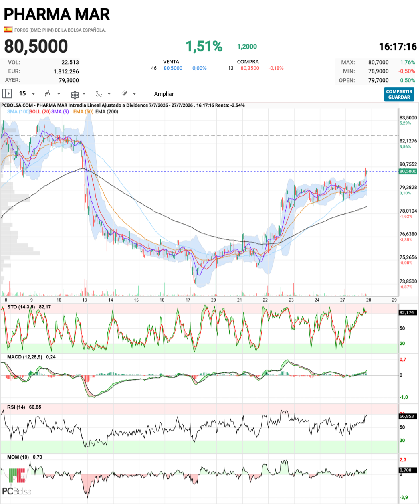Click the COMPRA price 80,3500
The image size is (420, 504).
click(x=250, y=68)
